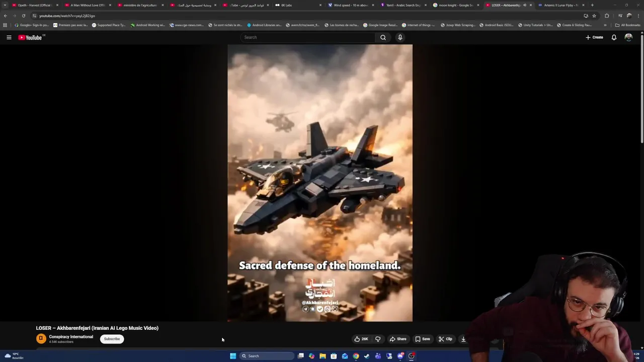Click the video title LOSER – Akhbarenfejari
The width and height of the screenshot is (644, 362).
point(97,328)
